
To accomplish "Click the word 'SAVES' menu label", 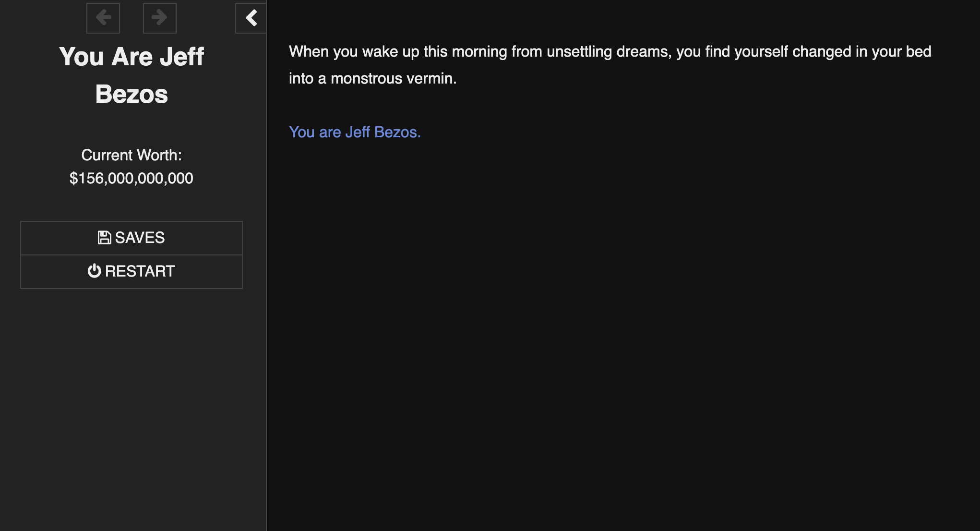I will pyautogui.click(x=140, y=238).
